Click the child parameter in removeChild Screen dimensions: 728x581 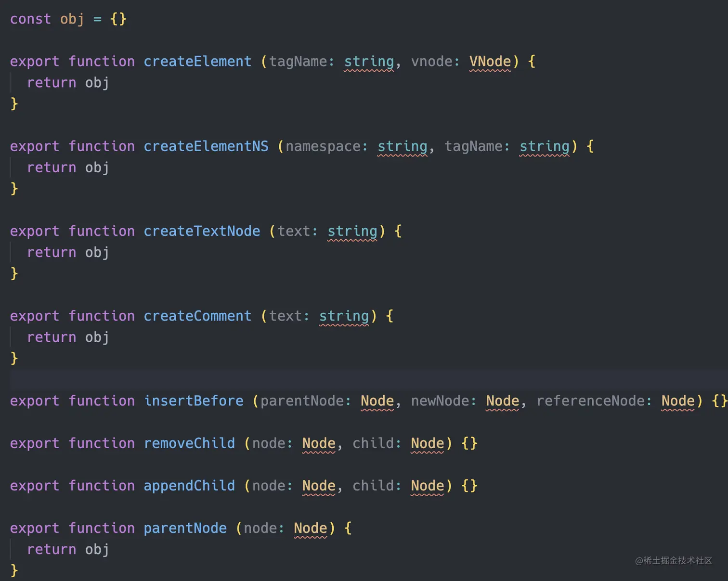pyautogui.click(x=373, y=443)
